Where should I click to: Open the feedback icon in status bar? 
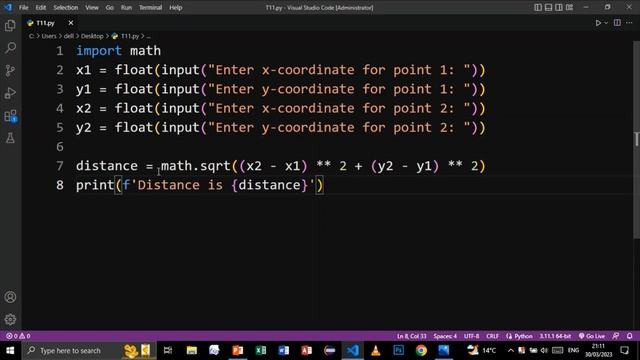(x=616, y=336)
